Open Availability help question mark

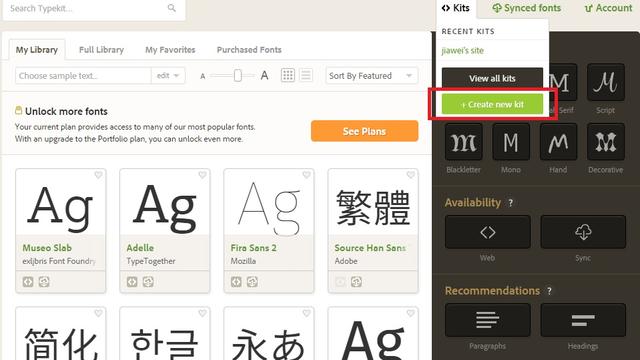[510, 203]
